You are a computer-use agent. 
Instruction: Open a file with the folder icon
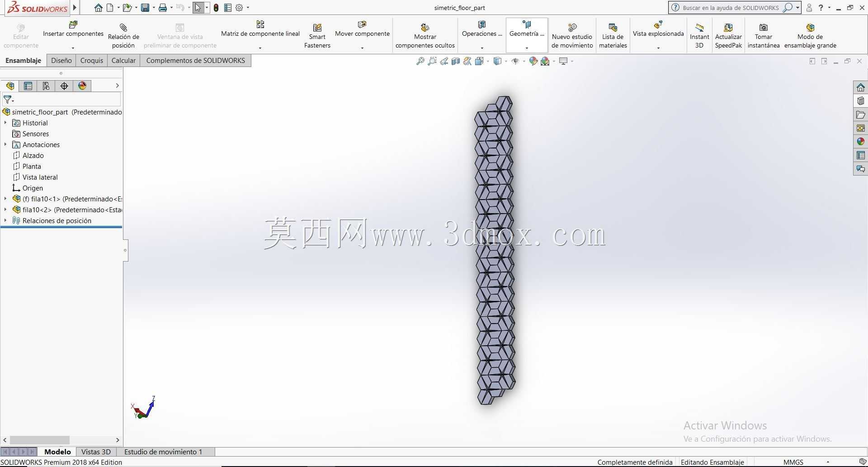[x=127, y=8]
